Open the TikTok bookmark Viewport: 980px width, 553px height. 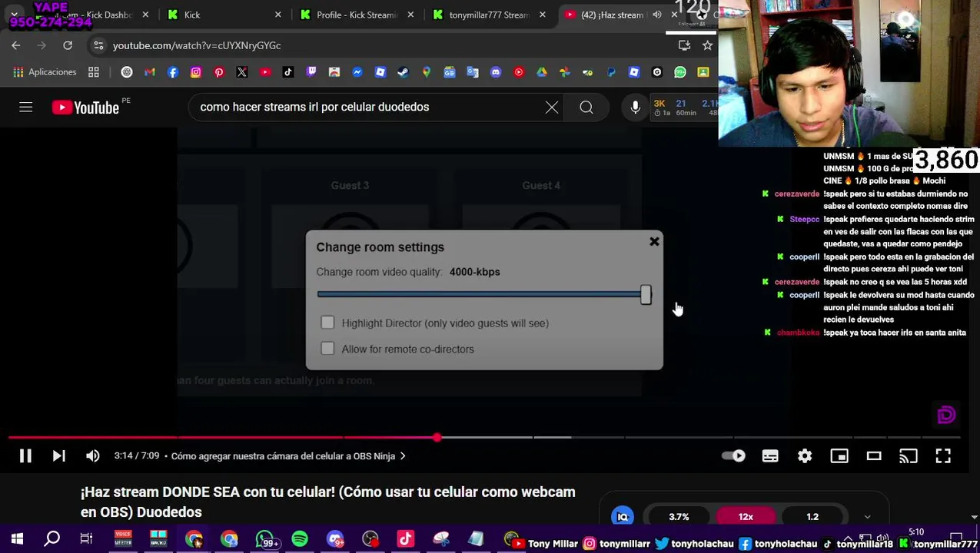click(x=288, y=72)
